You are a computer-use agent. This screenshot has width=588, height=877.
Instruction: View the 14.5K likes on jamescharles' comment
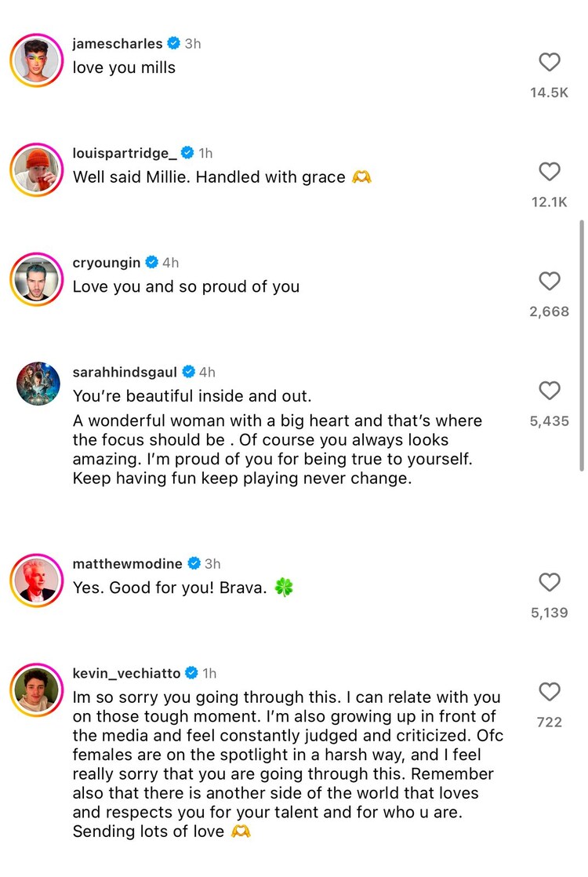[x=550, y=92]
